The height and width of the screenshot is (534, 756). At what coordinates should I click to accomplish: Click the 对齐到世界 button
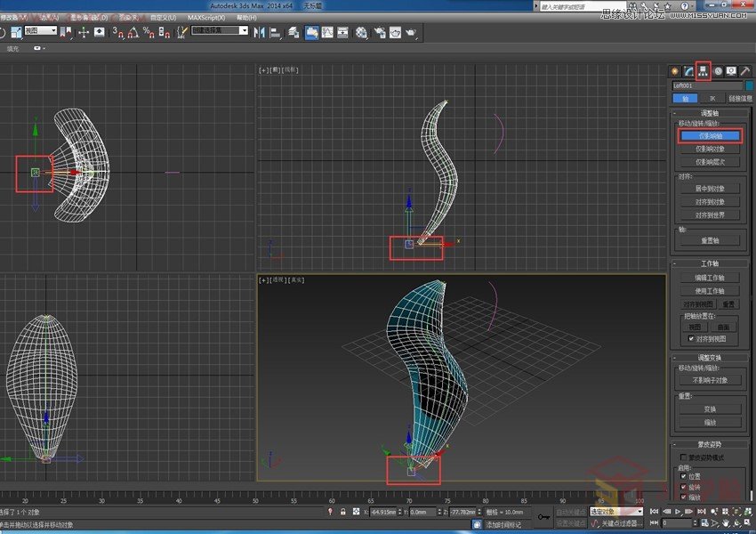(711, 215)
